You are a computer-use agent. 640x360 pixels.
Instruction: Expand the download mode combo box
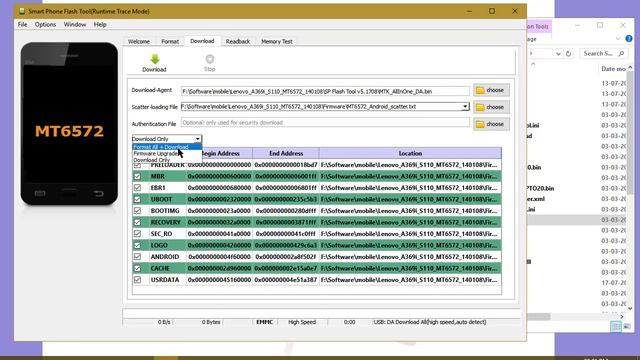pos(198,139)
